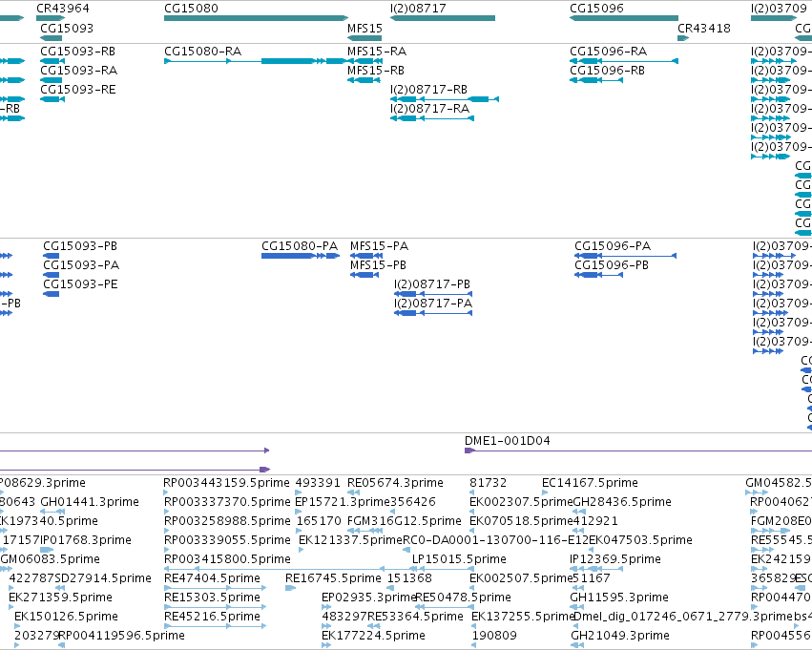812x650 pixels.
Task: Select the l(2)08717 gene label
Action: click(418, 9)
